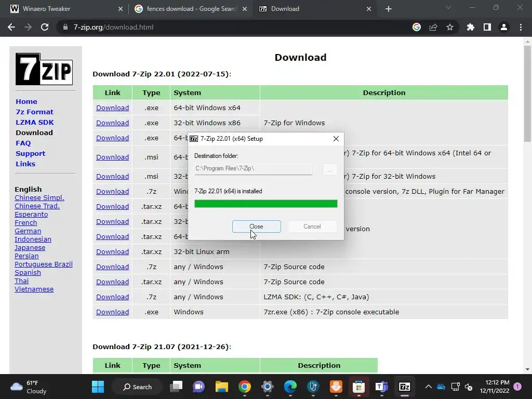Click the browser forward arrow
This screenshot has height=399, width=532.
(x=28, y=27)
